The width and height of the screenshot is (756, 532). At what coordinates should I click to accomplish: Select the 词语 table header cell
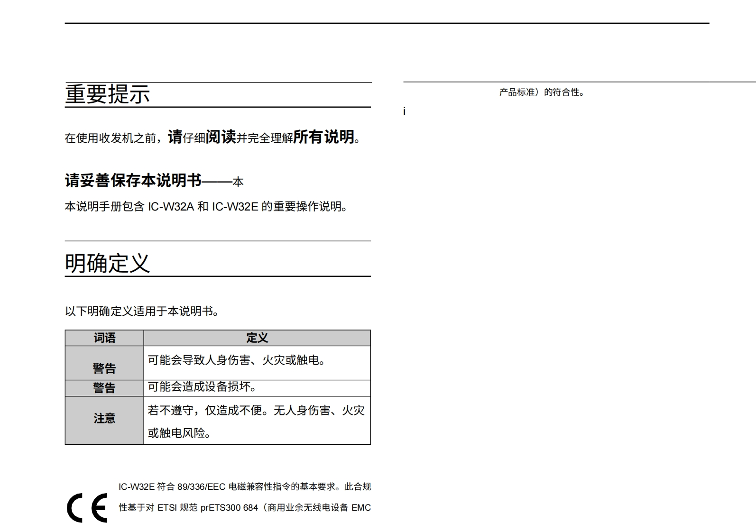pyautogui.click(x=104, y=338)
